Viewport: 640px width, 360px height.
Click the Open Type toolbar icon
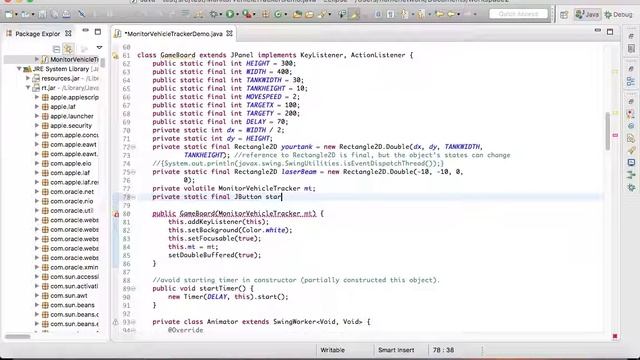click(x=297, y=14)
